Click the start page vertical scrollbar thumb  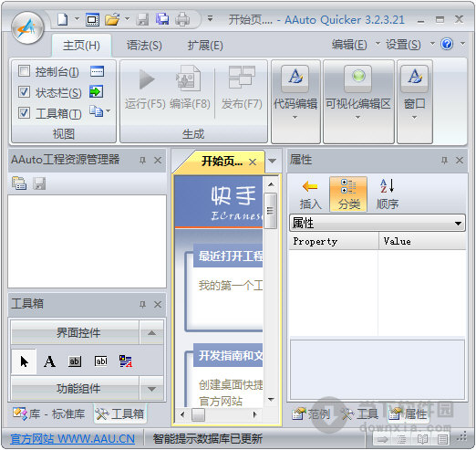click(271, 211)
